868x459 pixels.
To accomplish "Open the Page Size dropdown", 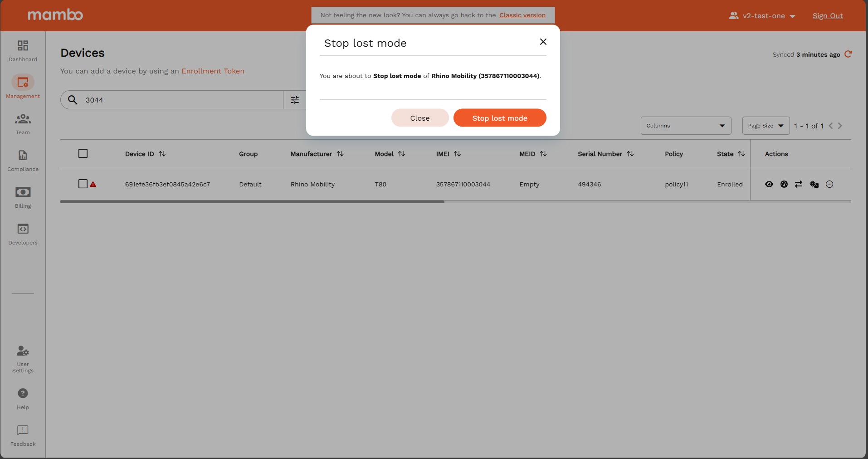I will click(x=766, y=126).
